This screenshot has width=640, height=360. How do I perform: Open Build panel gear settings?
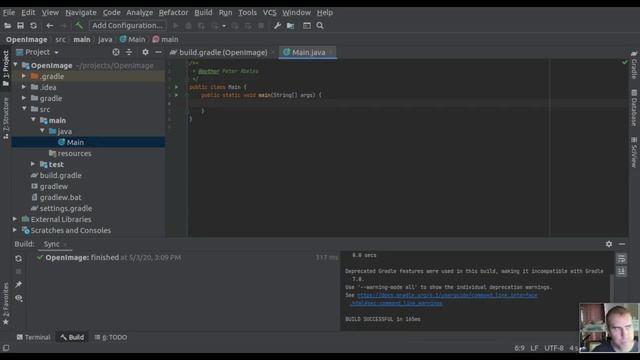(x=609, y=244)
